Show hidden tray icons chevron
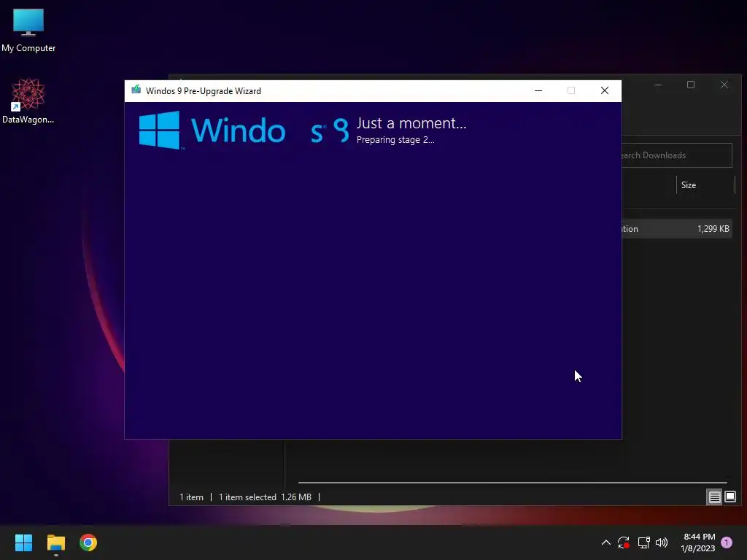 click(606, 542)
